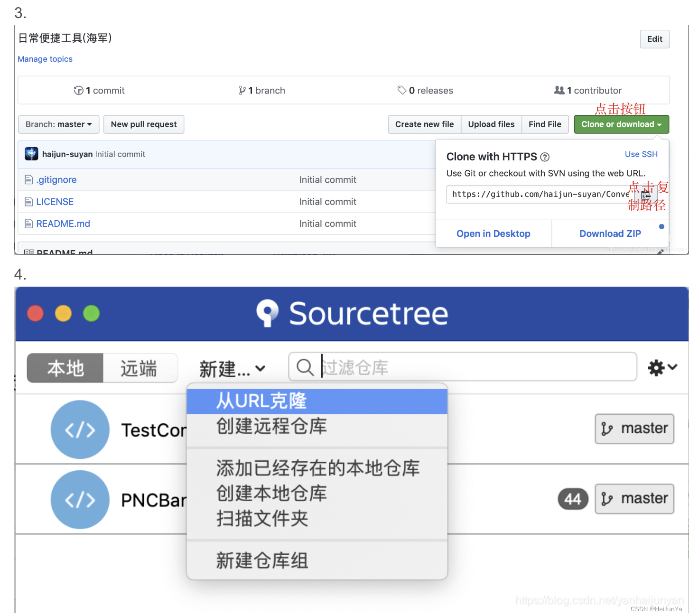689x616 pixels.
Task: Click the tag icon near 0 releases
Action: [401, 90]
